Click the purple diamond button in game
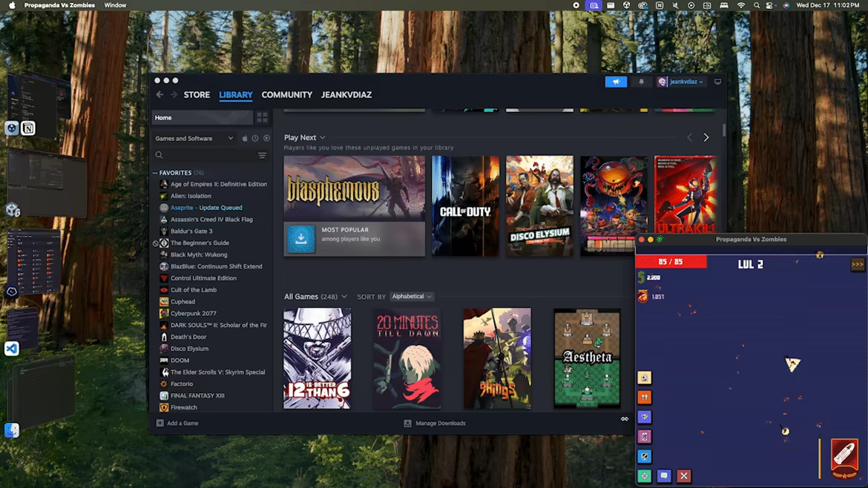Screen dimensions: 868x488 [645, 418]
